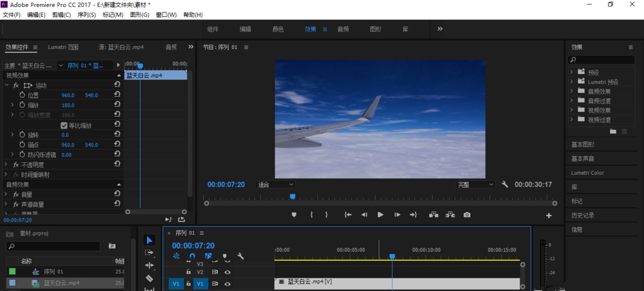644x291 pixels.
Task: Open program monitor wrench settings
Action: [505, 185]
